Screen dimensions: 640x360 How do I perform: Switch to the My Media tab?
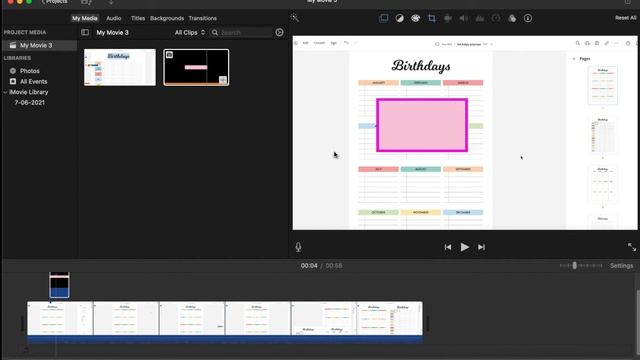click(x=85, y=18)
